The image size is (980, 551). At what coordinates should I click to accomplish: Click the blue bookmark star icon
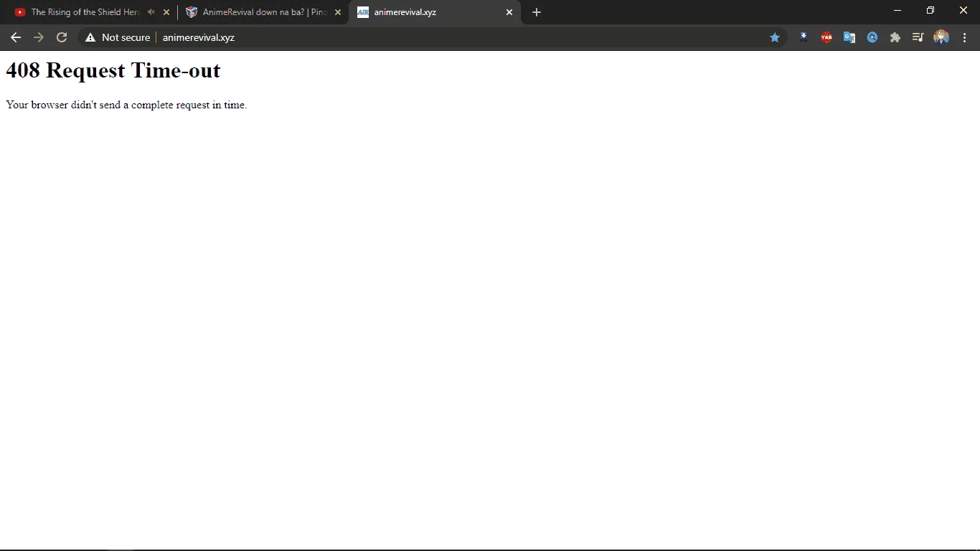[x=775, y=37]
